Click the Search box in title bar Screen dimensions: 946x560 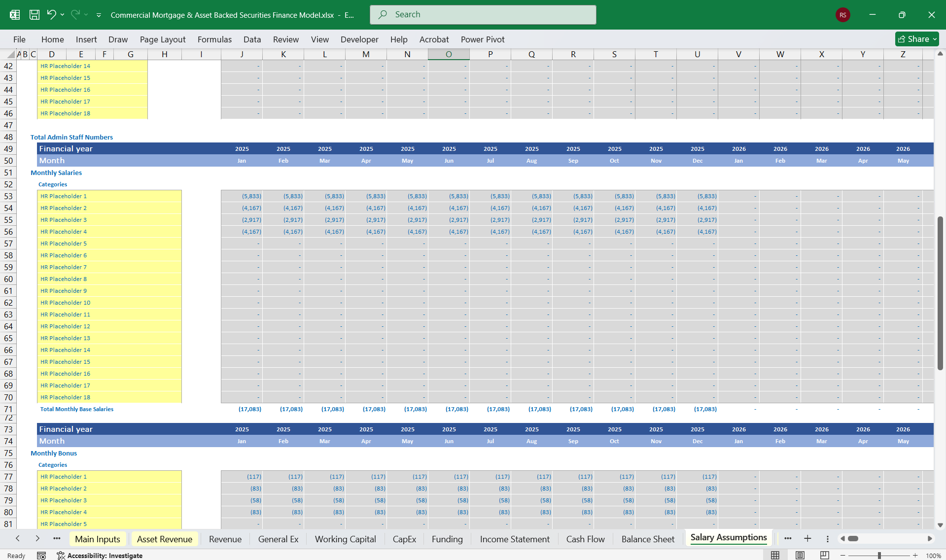[483, 15]
